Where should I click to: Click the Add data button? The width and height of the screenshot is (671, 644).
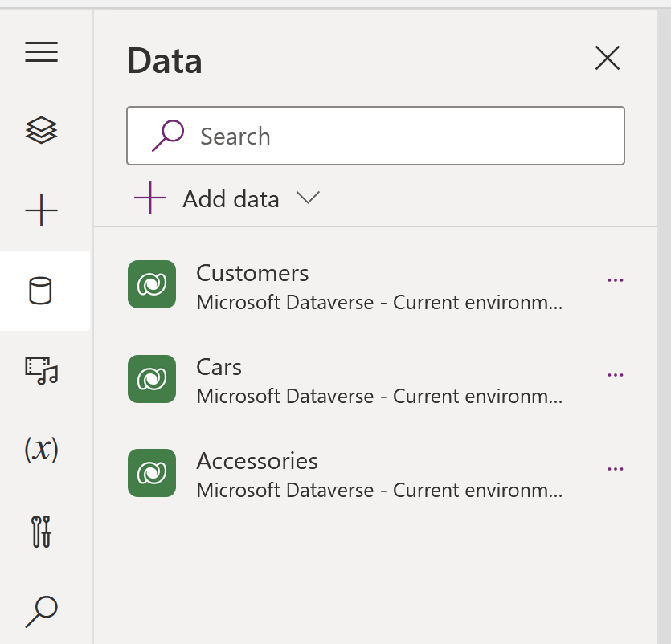point(207,198)
